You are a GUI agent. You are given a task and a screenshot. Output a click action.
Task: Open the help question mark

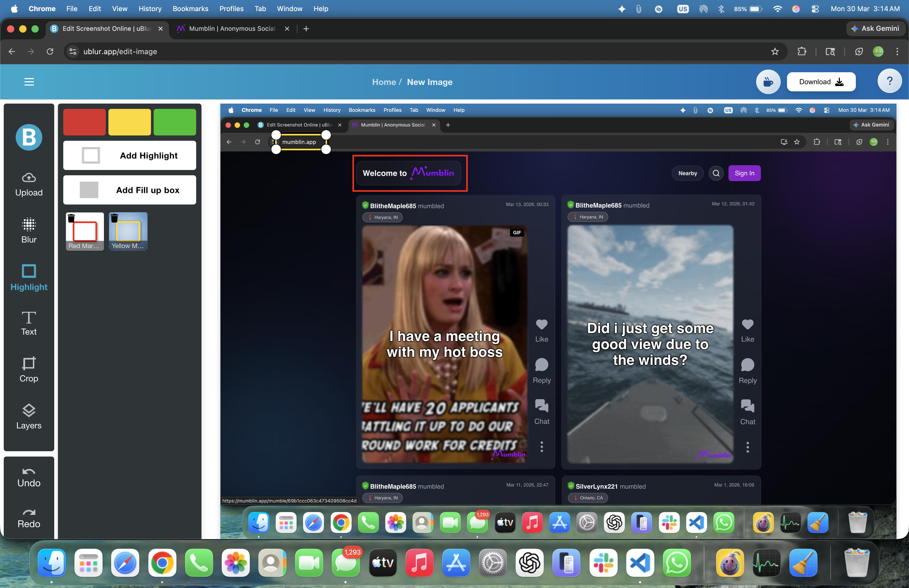pyautogui.click(x=890, y=81)
